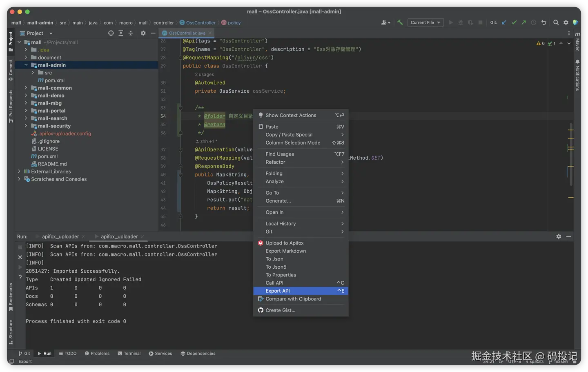Open the Problems tool window button
The height and width of the screenshot is (372, 588).
(97, 354)
